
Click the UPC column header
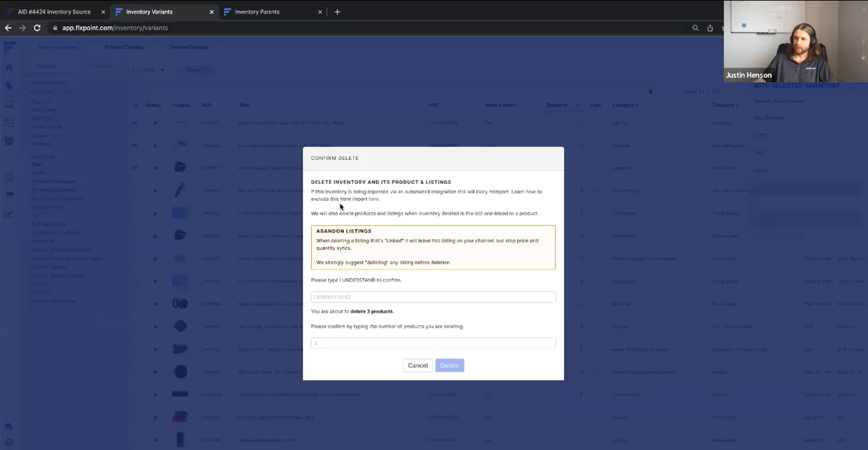(x=433, y=105)
